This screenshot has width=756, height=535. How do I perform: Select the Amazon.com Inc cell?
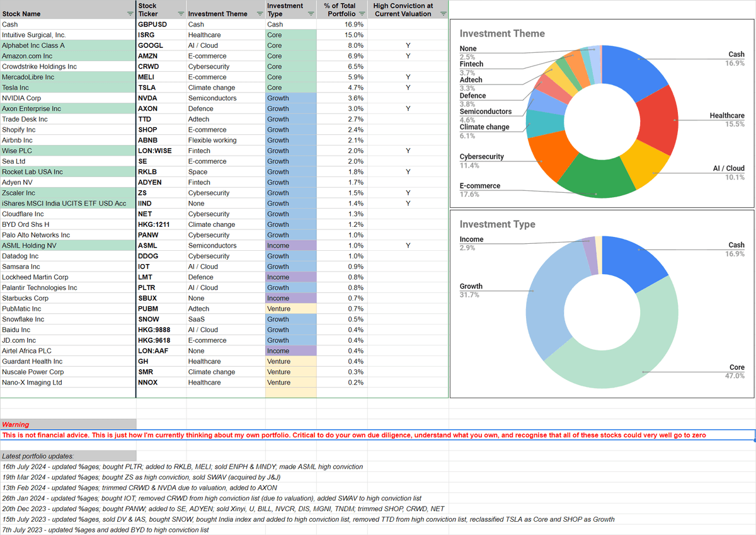coord(68,56)
